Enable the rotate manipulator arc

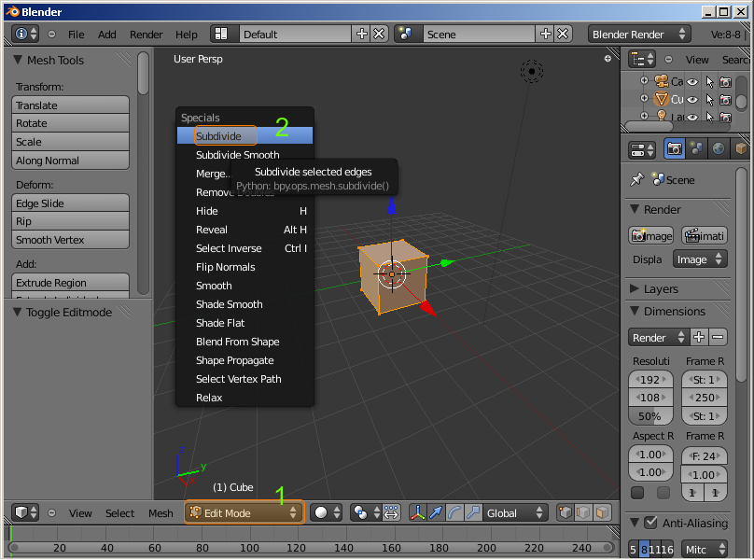(454, 512)
